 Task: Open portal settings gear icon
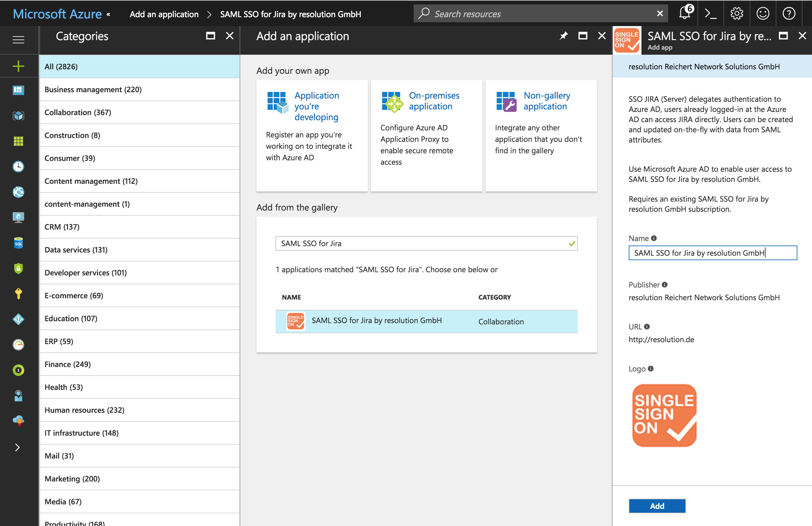737,14
